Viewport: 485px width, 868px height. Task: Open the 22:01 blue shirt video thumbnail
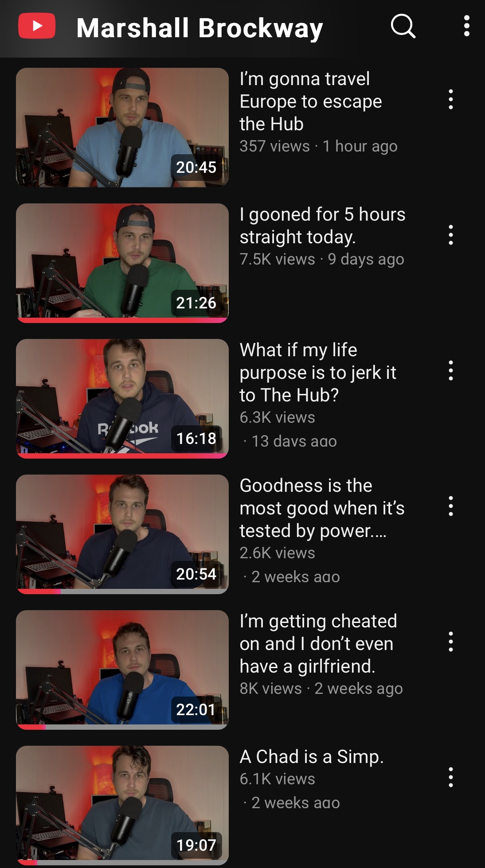click(122, 669)
